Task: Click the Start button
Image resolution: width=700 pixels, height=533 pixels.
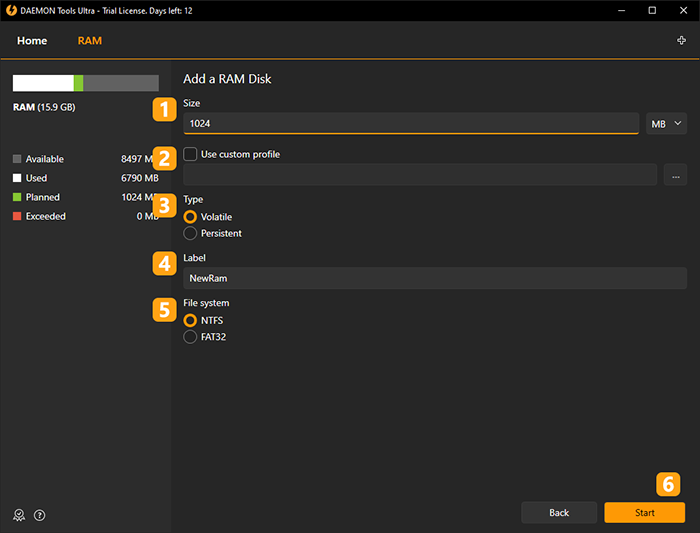Action: pos(645,512)
